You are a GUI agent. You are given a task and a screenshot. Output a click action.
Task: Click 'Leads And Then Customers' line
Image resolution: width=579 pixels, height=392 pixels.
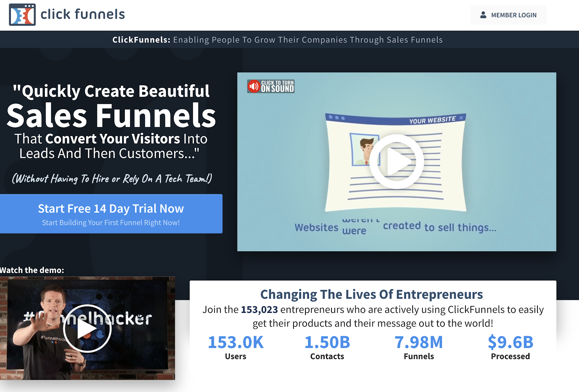[x=109, y=154]
